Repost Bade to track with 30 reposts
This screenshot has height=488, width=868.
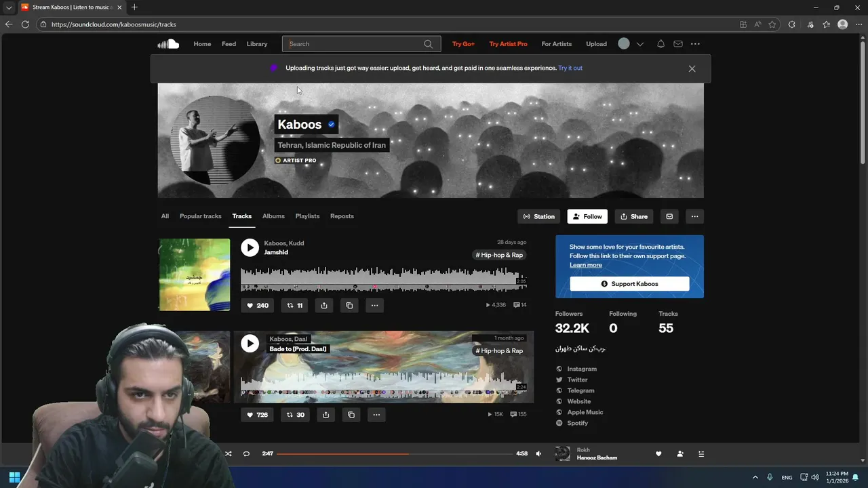[x=295, y=415]
